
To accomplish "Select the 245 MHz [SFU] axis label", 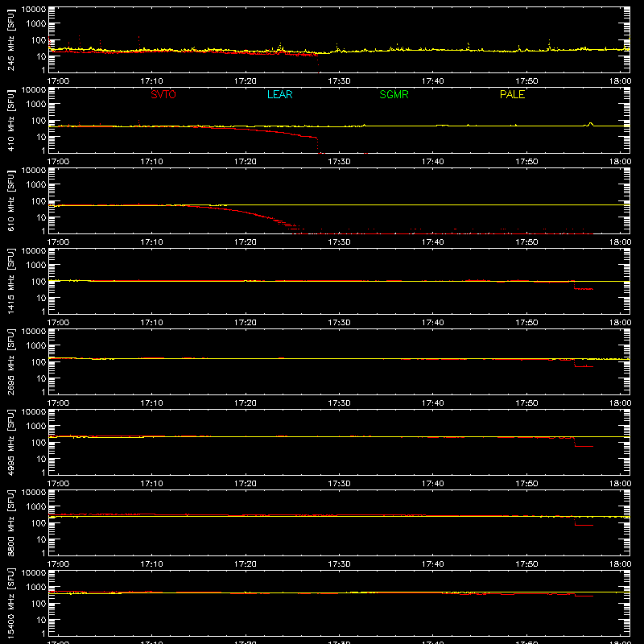I will click(x=10, y=39).
